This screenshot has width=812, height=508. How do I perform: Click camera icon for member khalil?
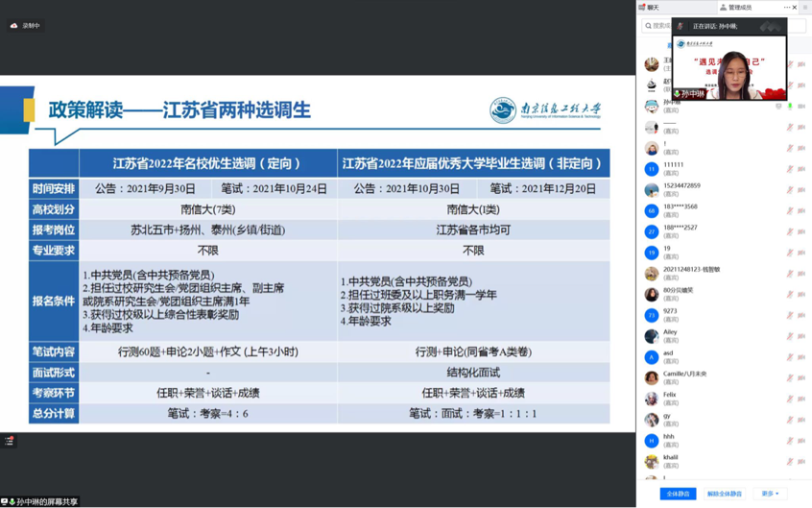(x=801, y=461)
